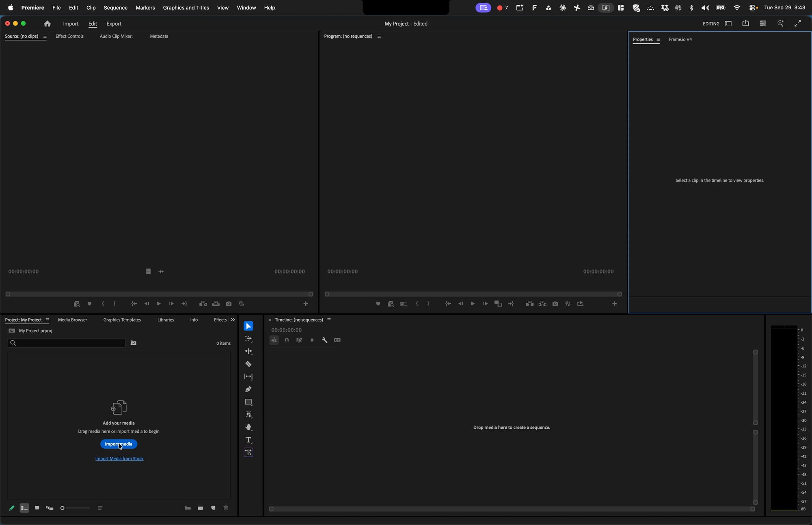Click Program monitor Lift button
The height and width of the screenshot is (525, 812).
point(529,304)
